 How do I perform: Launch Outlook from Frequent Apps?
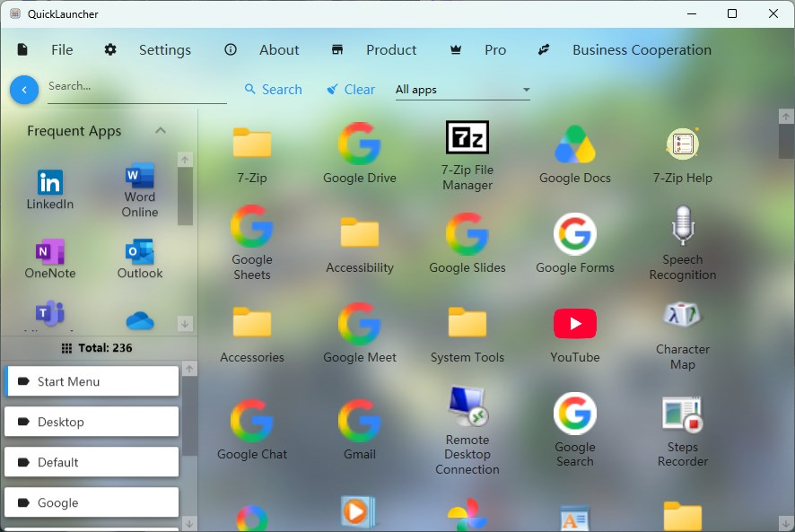[139, 259]
